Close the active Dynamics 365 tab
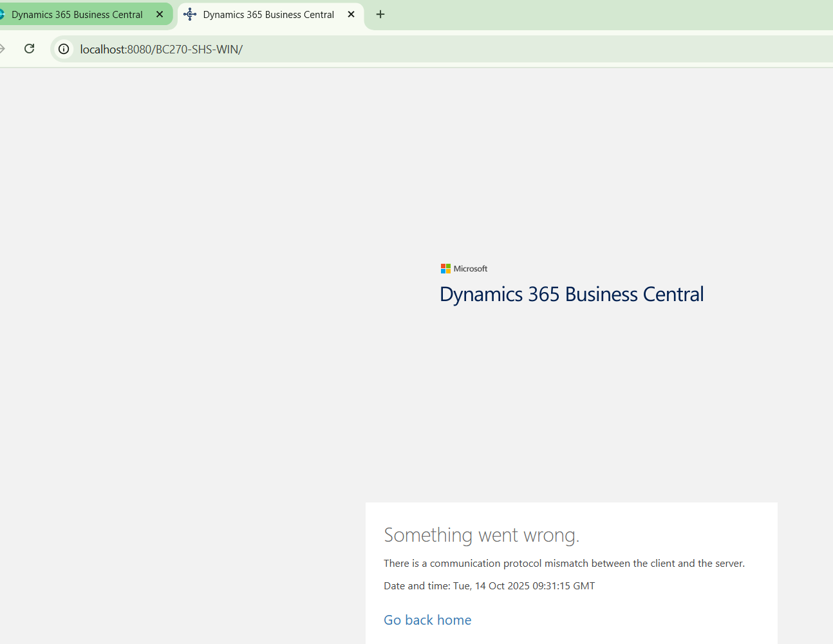 [351, 14]
